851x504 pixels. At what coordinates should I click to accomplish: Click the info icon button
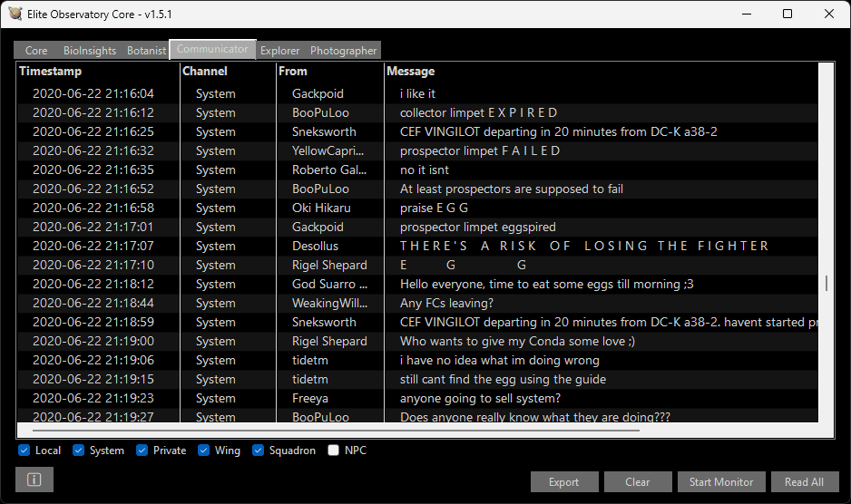pyautogui.click(x=34, y=480)
